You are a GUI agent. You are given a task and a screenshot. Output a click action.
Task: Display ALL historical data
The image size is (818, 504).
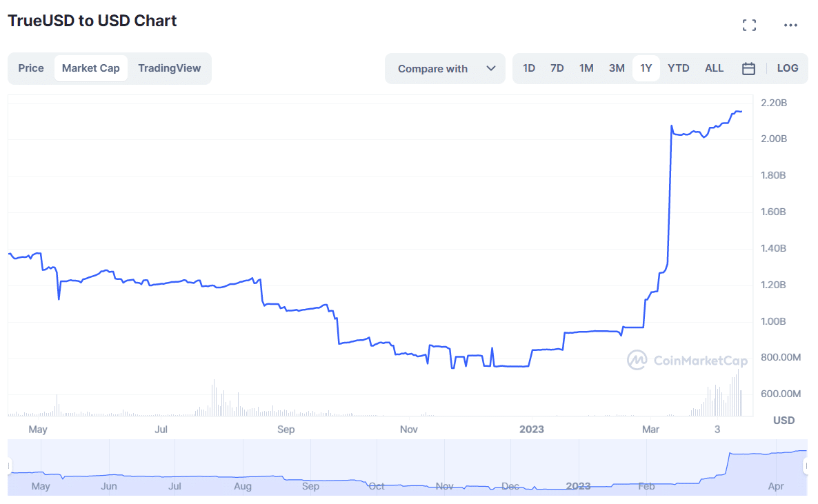coord(714,68)
